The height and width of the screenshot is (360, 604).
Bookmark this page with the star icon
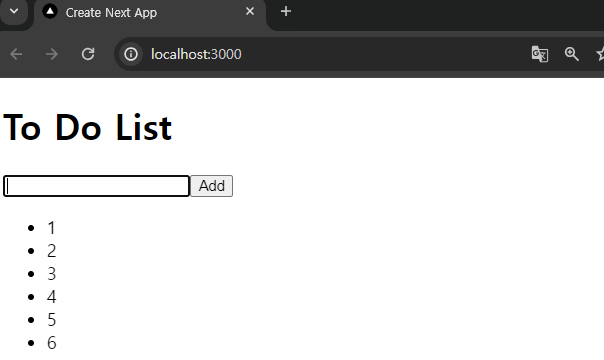pyautogui.click(x=600, y=54)
